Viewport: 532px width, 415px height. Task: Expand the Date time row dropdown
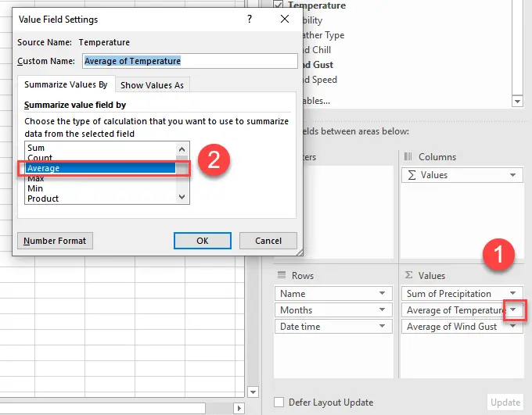[383, 327]
